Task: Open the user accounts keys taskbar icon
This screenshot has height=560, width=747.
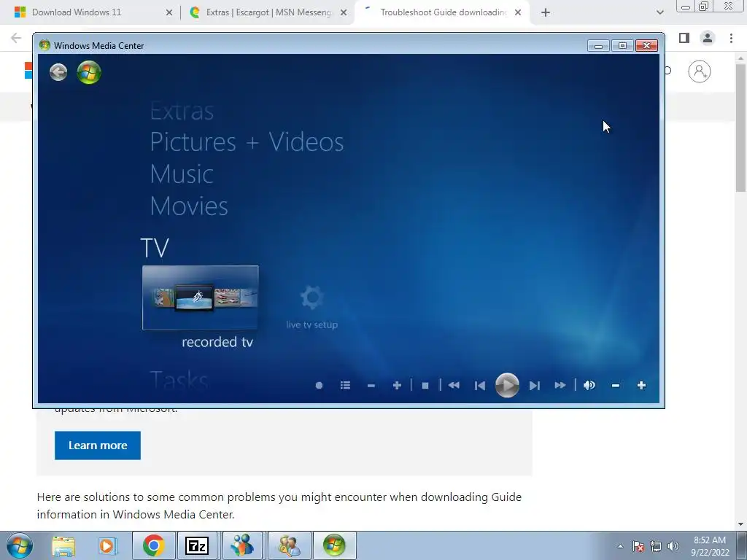Action: (x=289, y=545)
